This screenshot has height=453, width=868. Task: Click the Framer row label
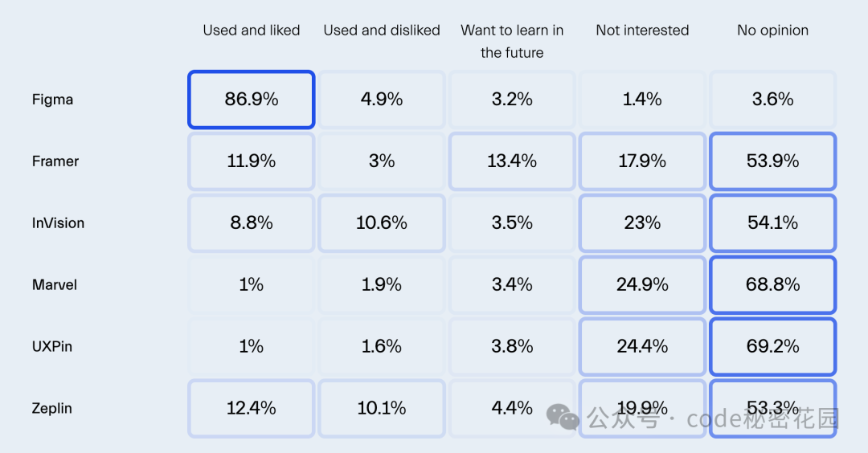[x=55, y=161]
